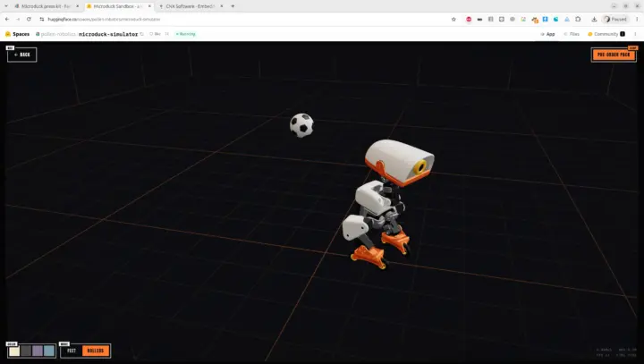
Task: Click the Running status badge
Action: pos(186,34)
